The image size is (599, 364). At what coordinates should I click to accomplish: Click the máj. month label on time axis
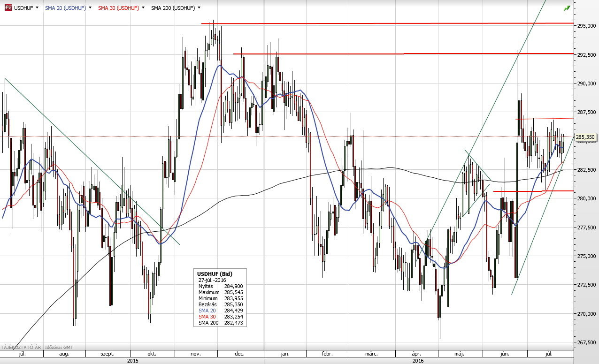459,354
